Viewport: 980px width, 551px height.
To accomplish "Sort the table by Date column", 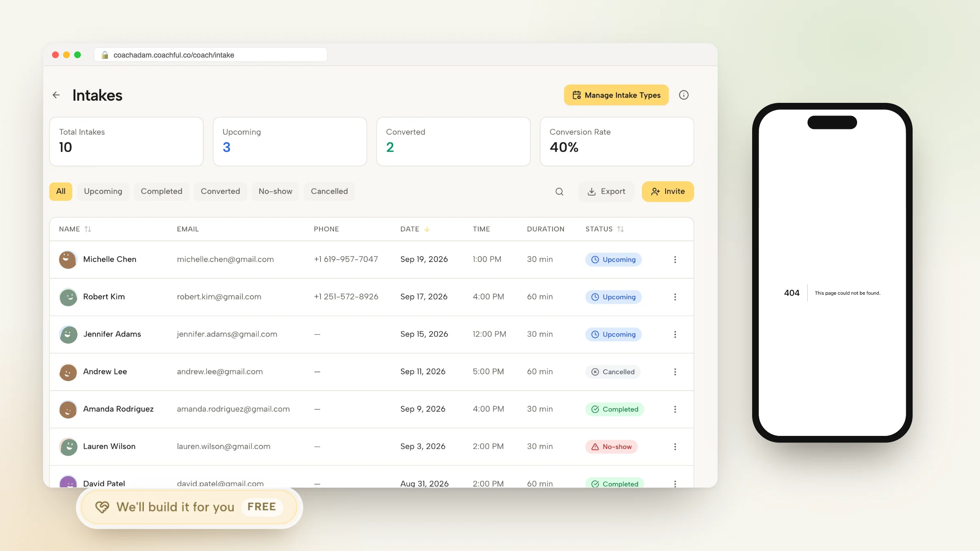I will (x=415, y=229).
